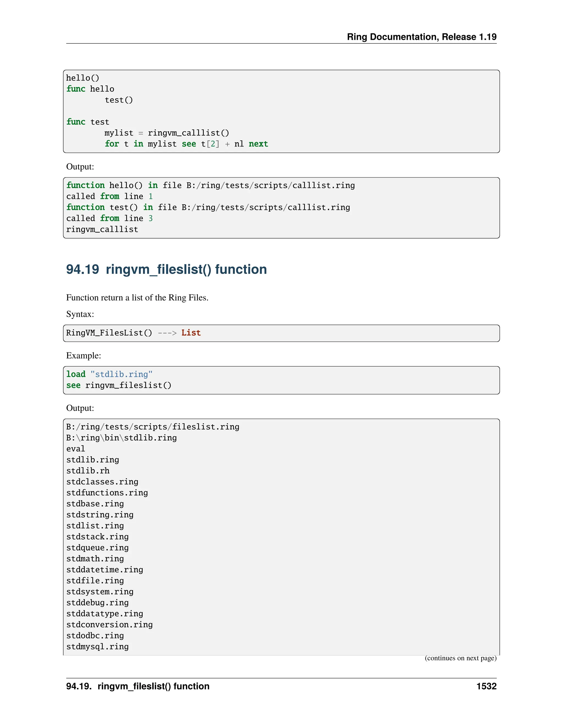563x728 pixels.
Task: Click the 'Ring Documentation, Release 1.19' header
Action: 422,37
